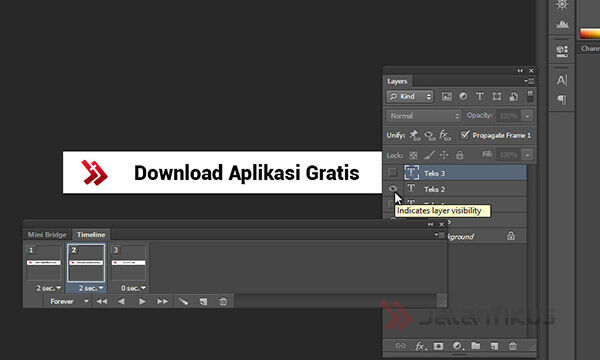This screenshot has height=360, width=600.
Task: Click Unify layer position icon
Action: pos(414,135)
